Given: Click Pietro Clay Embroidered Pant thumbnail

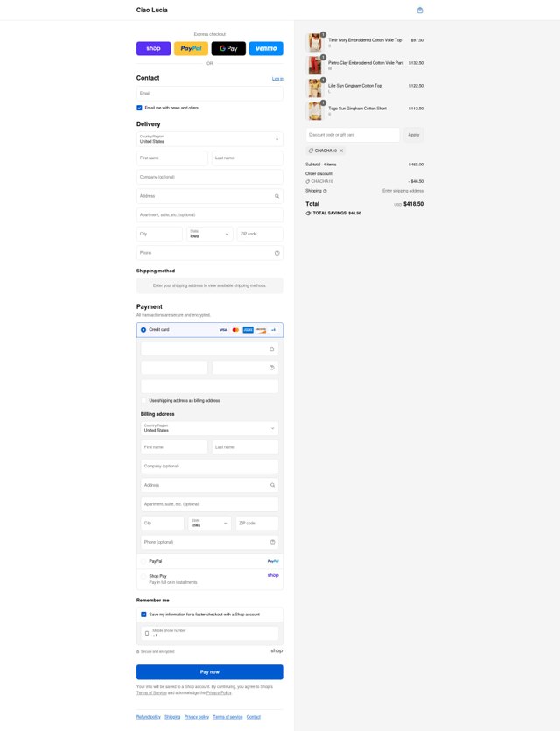Looking at the screenshot, I should (x=315, y=66).
